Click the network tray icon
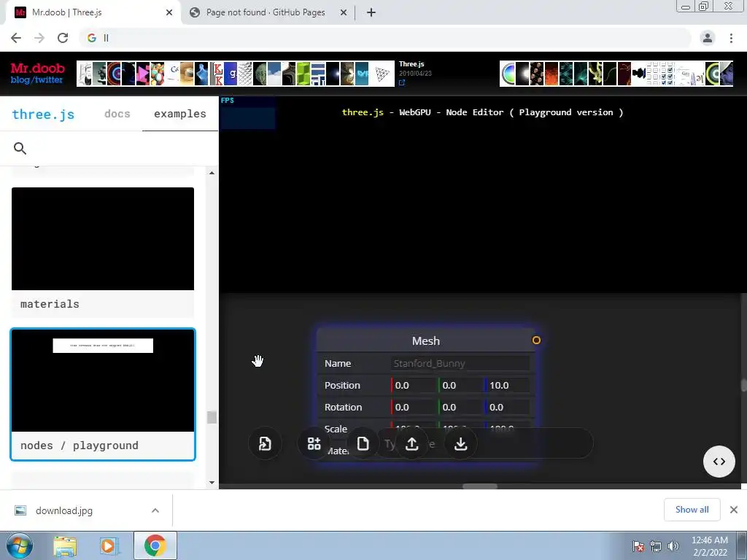Image resolution: width=747 pixels, height=560 pixels. tap(656, 546)
